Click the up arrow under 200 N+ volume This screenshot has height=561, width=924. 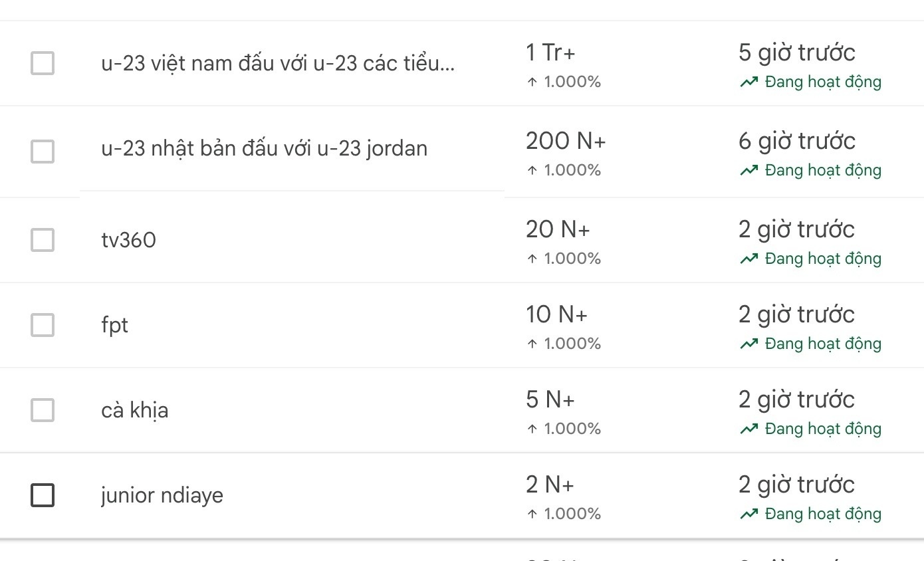point(532,170)
